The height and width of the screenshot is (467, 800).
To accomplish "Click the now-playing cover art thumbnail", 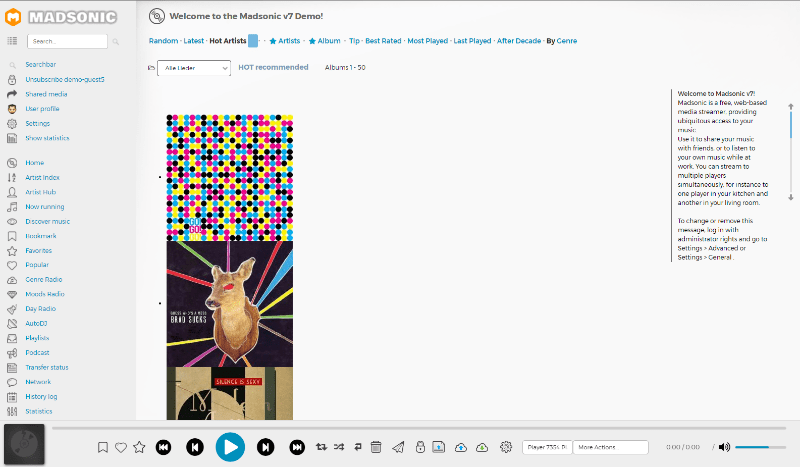I will [24, 445].
